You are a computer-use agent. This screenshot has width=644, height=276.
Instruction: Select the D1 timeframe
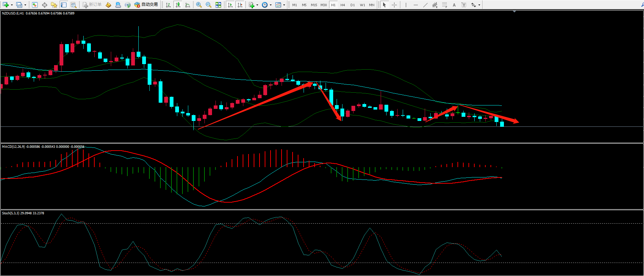pyautogui.click(x=352, y=5)
